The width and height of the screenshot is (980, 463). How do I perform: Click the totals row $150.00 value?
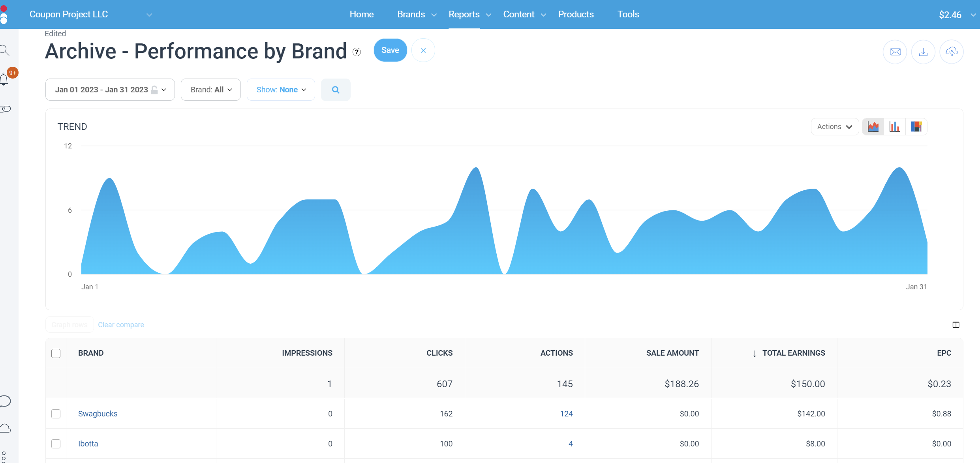click(808, 384)
